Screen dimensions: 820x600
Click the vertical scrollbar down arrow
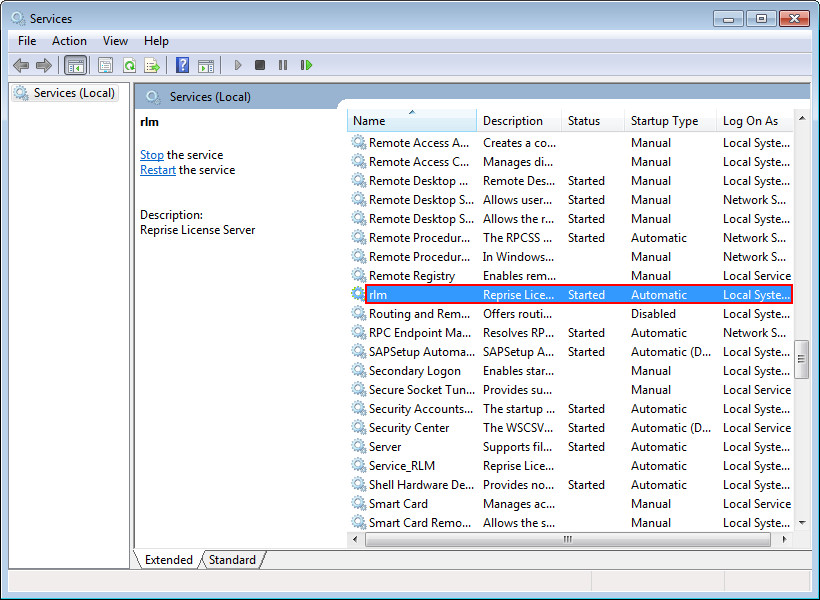(x=801, y=523)
